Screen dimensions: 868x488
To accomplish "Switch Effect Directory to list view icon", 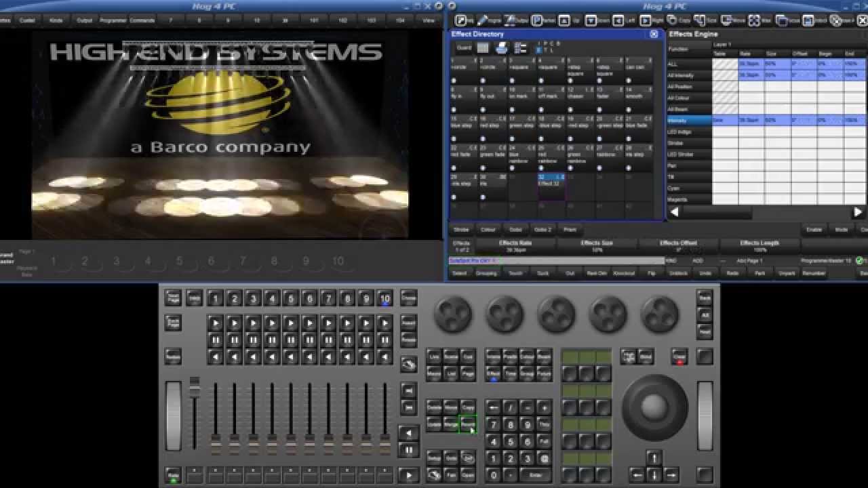I will click(521, 48).
